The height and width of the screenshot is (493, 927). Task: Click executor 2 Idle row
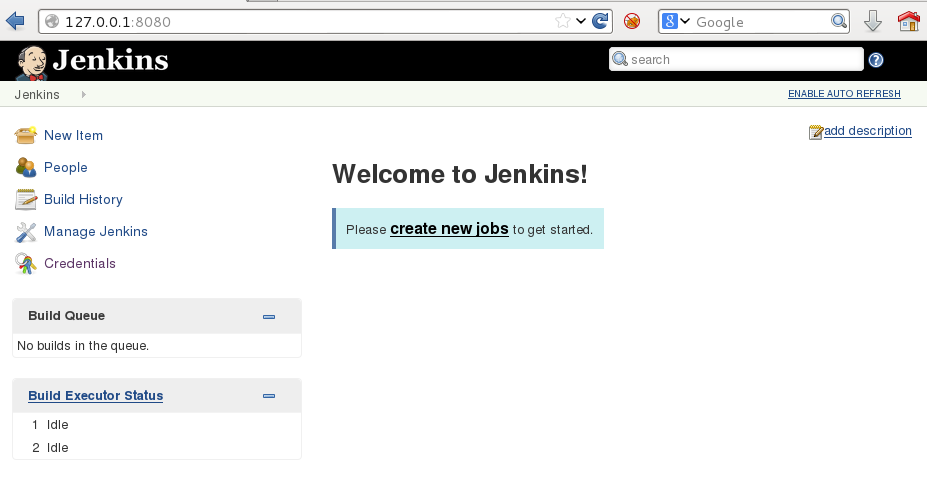(157, 447)
